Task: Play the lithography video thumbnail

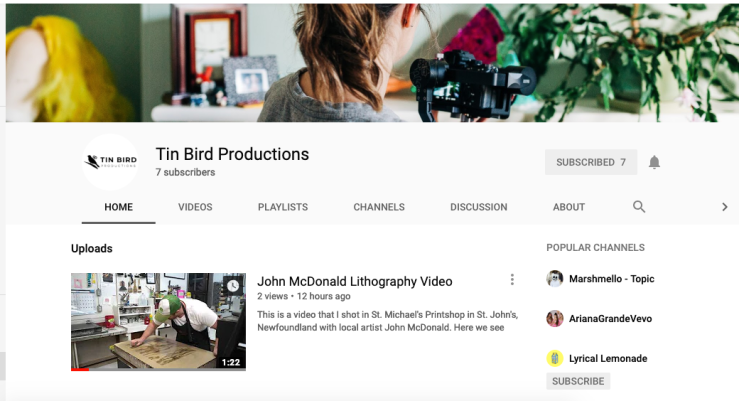Action: point(158,321)
